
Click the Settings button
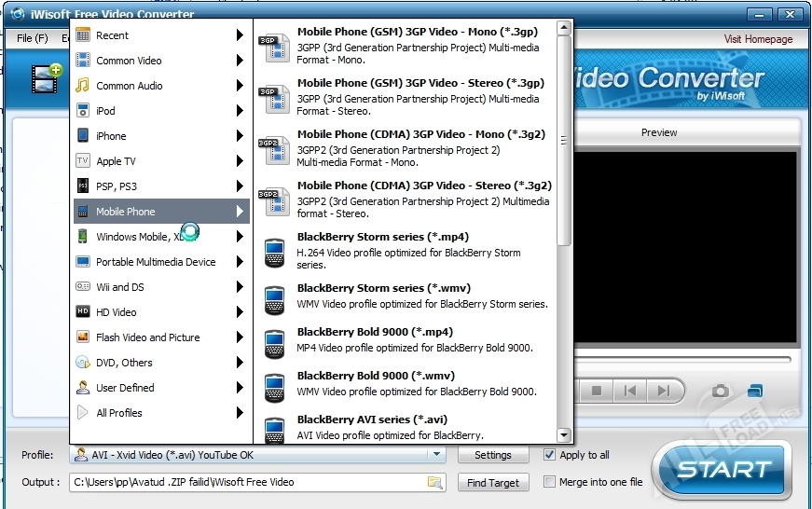point(492,455)
